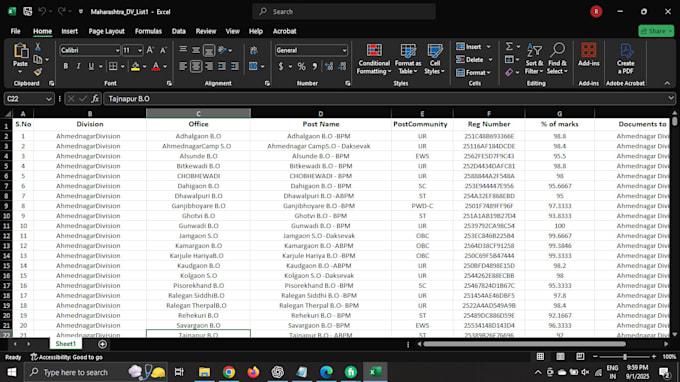Click Insert cells button
This screenshot has width=680, height=382.
pyautogui.click(x=469, y=47)
